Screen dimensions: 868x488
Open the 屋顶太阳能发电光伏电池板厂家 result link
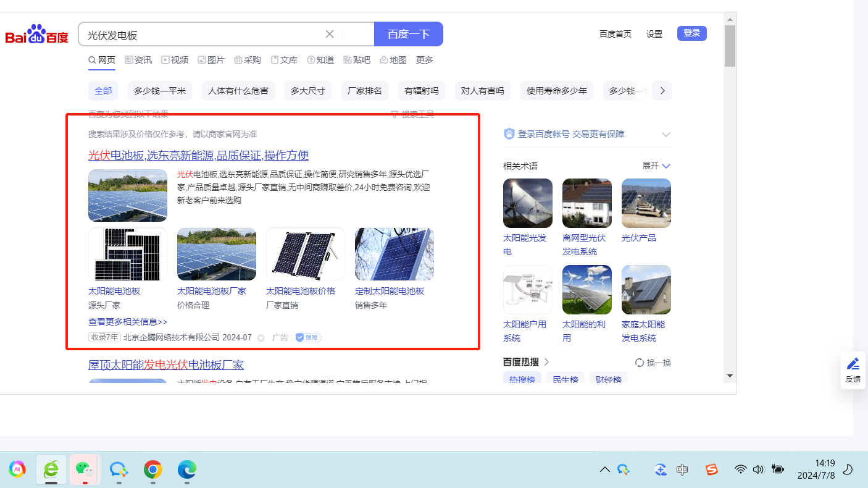(165, 365)
